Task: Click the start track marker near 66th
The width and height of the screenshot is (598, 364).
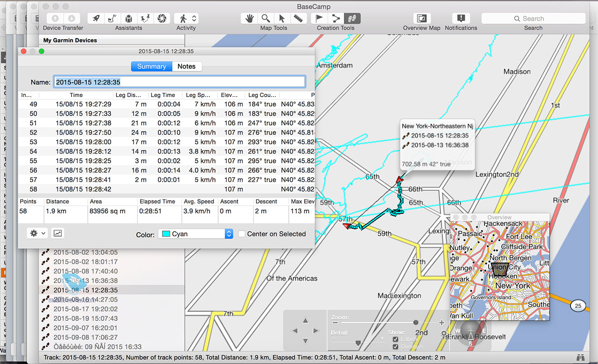Action: (399, 179)
